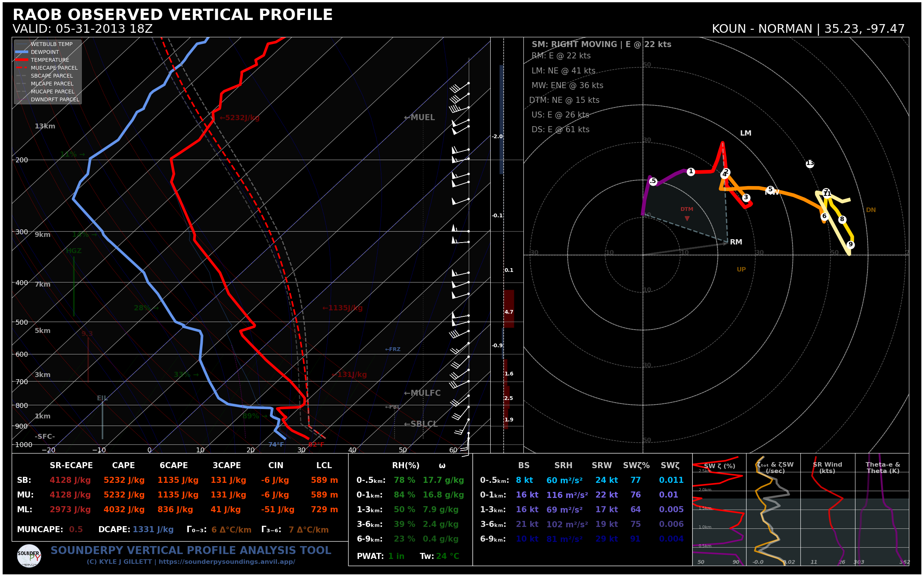Viewport: 924px width, 577px height.
Task: Click hodograph height marker 3
Action: pos(746,198)
